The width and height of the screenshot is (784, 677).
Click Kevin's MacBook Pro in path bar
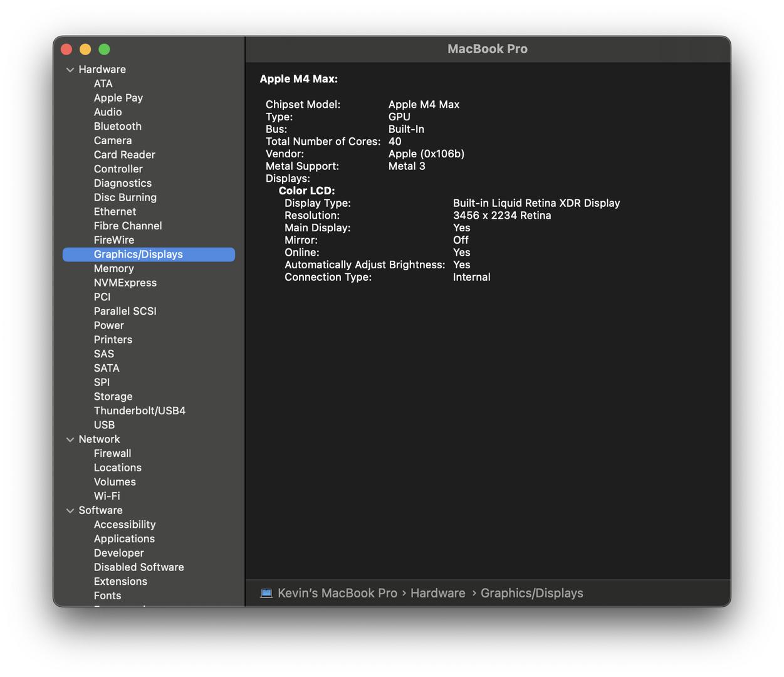pyautogui.click(x=337, y=593)
